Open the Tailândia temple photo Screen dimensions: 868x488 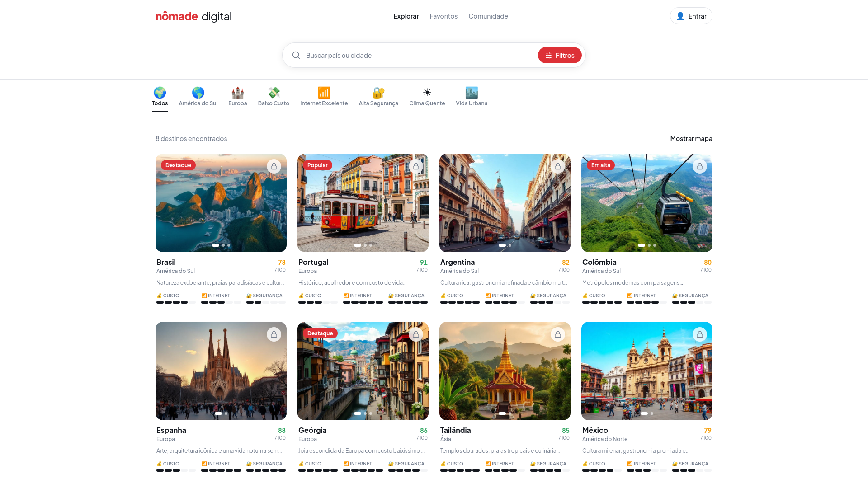[x=505, y=371]
